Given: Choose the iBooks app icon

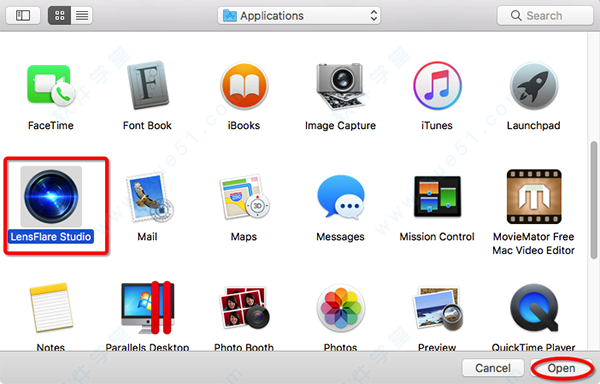Looking at the screenshot, I should click(x=244, y=86).
